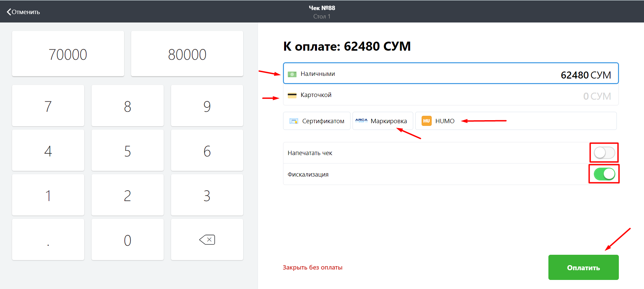Viewport: 644px width, 289px height.
Task: Click the certificate icon on the Сертификатом button
Action: pyautogui.click(x=294, y=121)
